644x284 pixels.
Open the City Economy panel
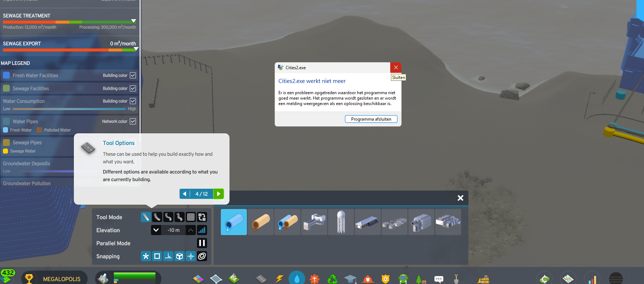544,279
